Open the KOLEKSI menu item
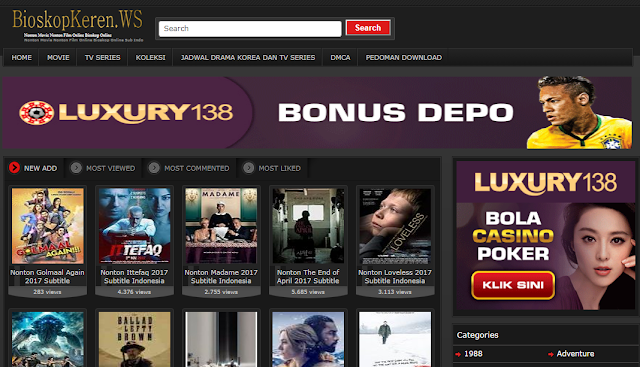 coord(151,58)
